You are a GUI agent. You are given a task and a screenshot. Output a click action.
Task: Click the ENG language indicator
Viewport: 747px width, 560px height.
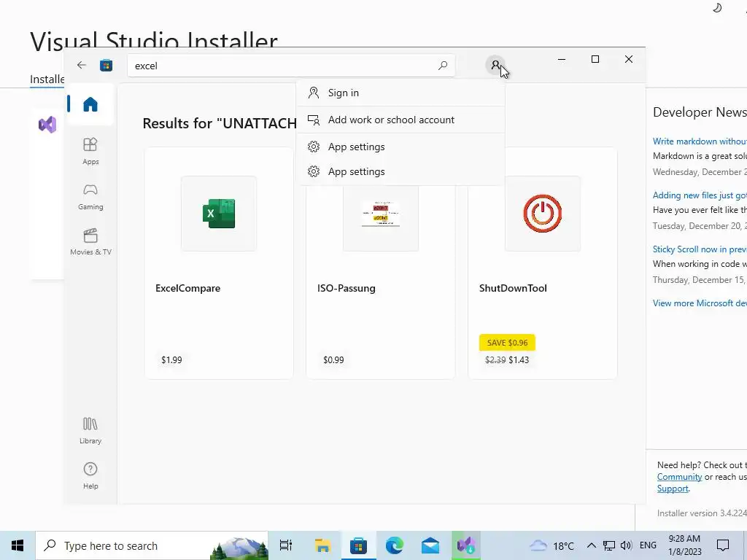click(x=648, y=545)
